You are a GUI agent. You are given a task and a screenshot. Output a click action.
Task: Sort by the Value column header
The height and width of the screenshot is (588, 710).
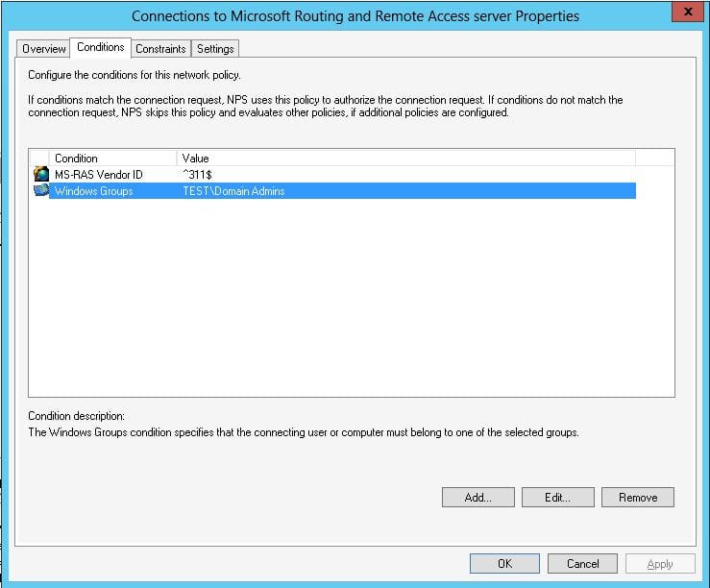tap(405, 158)
